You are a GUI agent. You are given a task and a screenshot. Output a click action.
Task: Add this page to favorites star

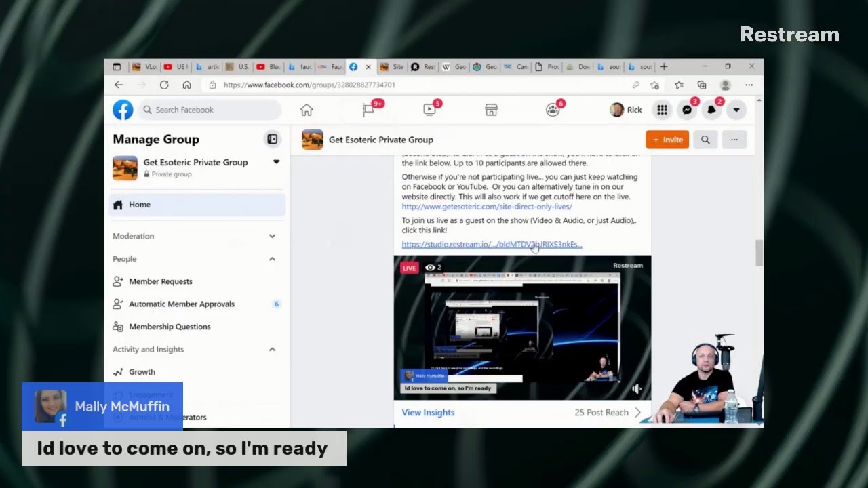click(x=654, y=85)
